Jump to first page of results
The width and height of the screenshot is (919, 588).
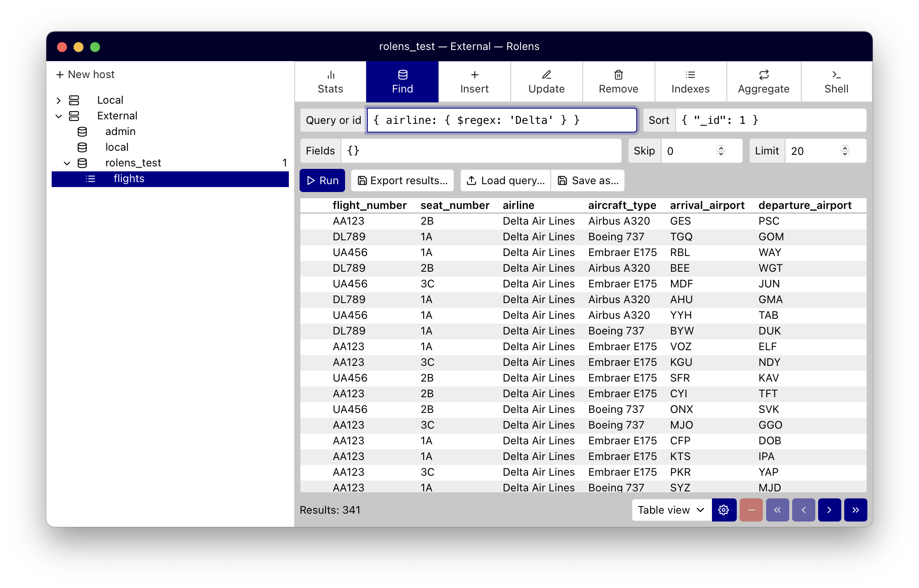[x=777, y=510]
